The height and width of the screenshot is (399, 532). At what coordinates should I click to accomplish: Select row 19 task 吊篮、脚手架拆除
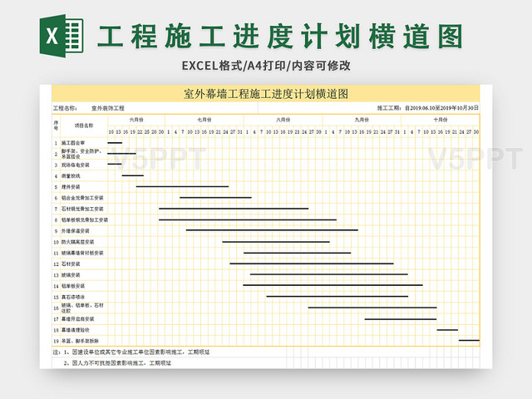80,342
